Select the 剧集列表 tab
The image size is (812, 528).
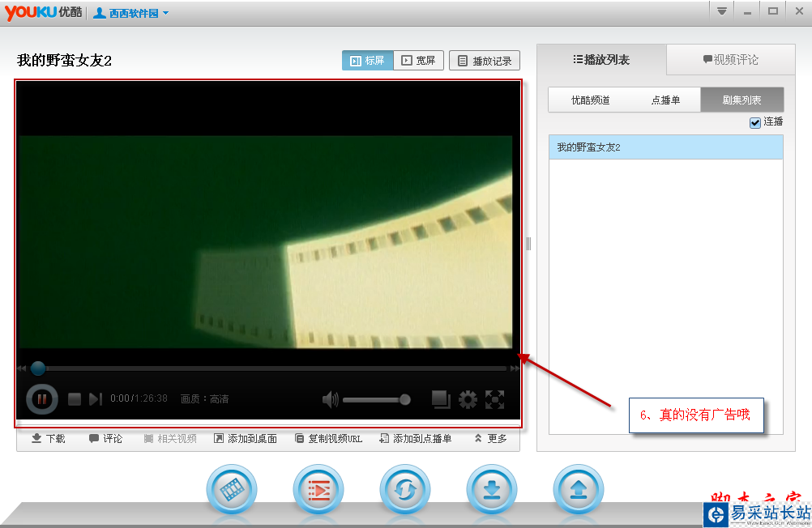coord(741,100)
